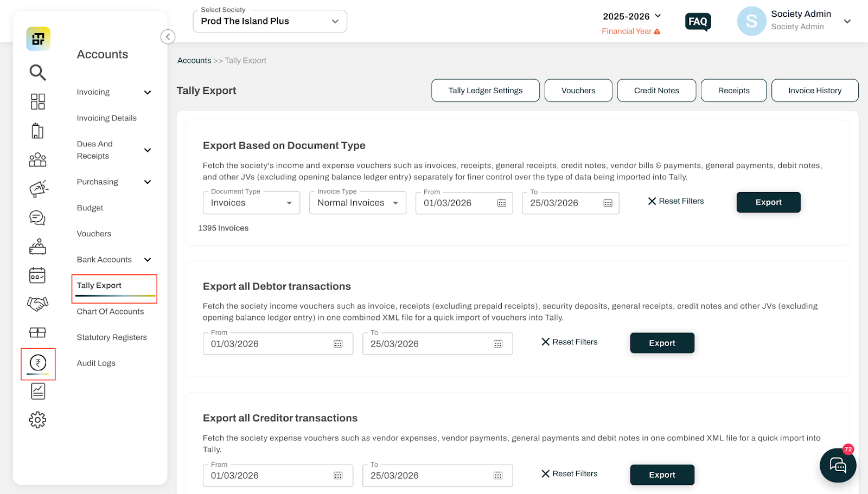Open the rupee Accounts icon
Viewport: 868px width, 494px height.
click(x=38, y=363)
